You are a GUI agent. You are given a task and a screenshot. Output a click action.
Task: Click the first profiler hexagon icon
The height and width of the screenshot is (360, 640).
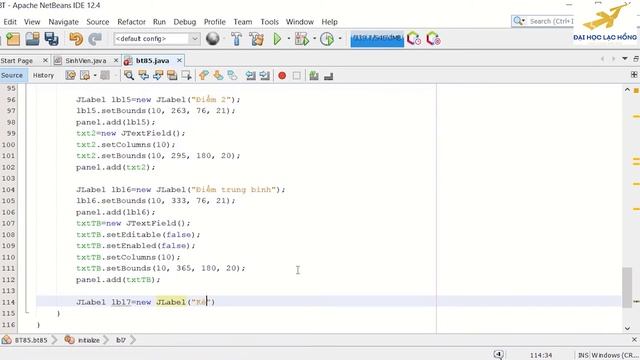(413, 39)
